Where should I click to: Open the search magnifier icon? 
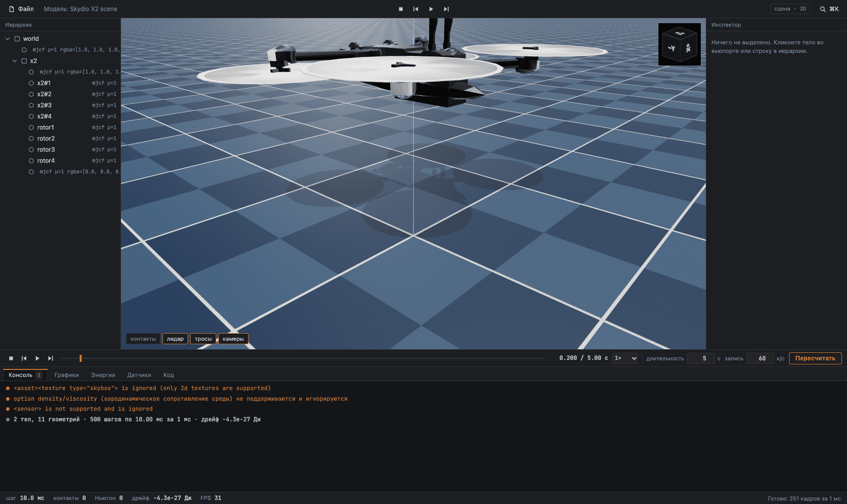(823, 9)
